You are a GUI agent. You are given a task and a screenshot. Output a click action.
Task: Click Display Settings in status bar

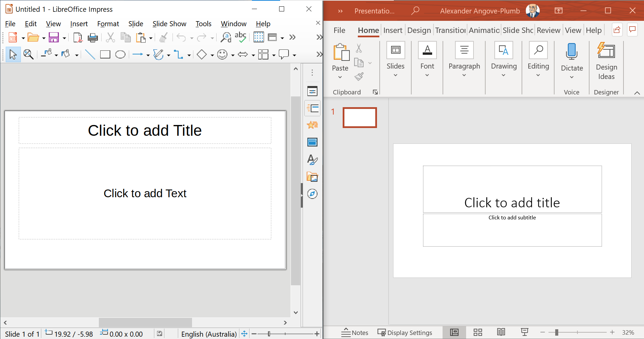[x=405, y=333]
